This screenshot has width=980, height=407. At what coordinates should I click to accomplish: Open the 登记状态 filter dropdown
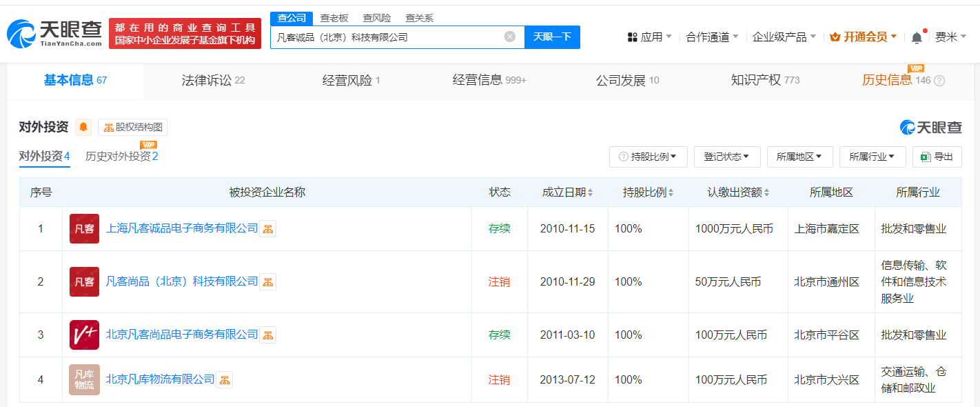(x=727, y=157)
